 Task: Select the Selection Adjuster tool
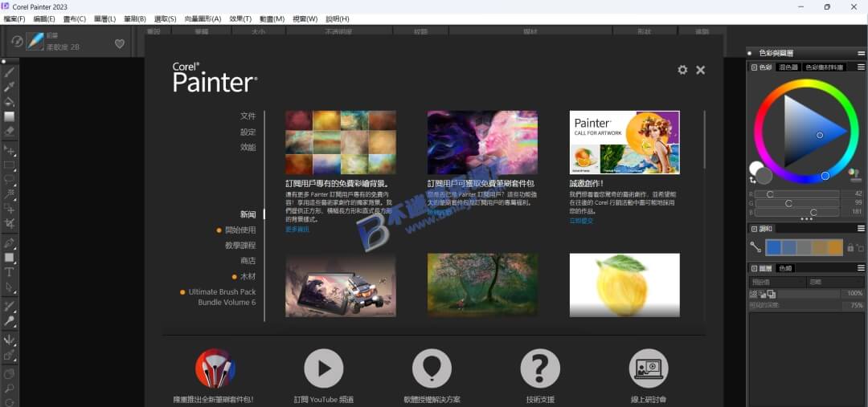[x=10, y=209]
